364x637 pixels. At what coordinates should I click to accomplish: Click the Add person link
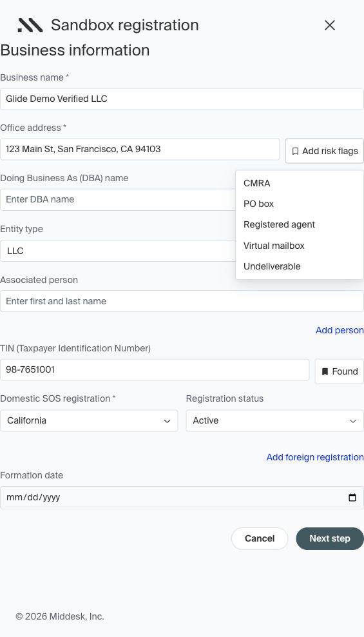tap(340, 330)
